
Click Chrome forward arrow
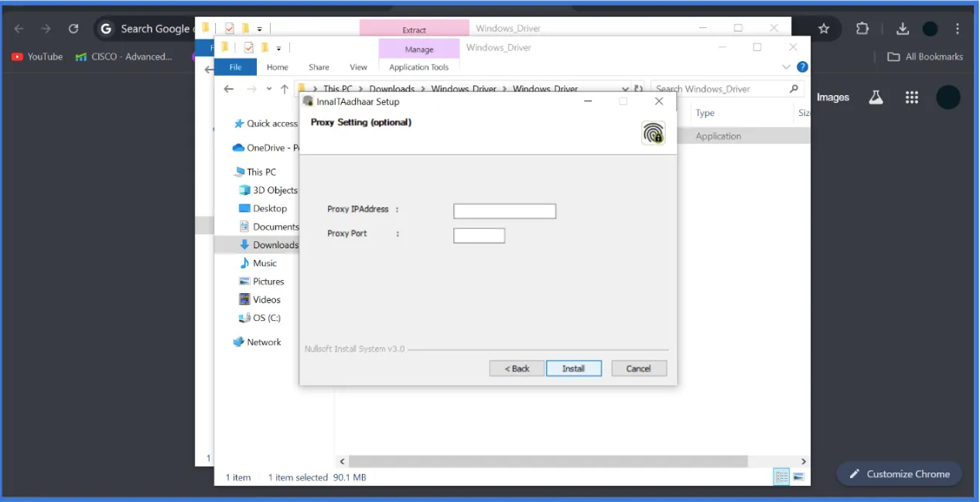pos(46,29)
